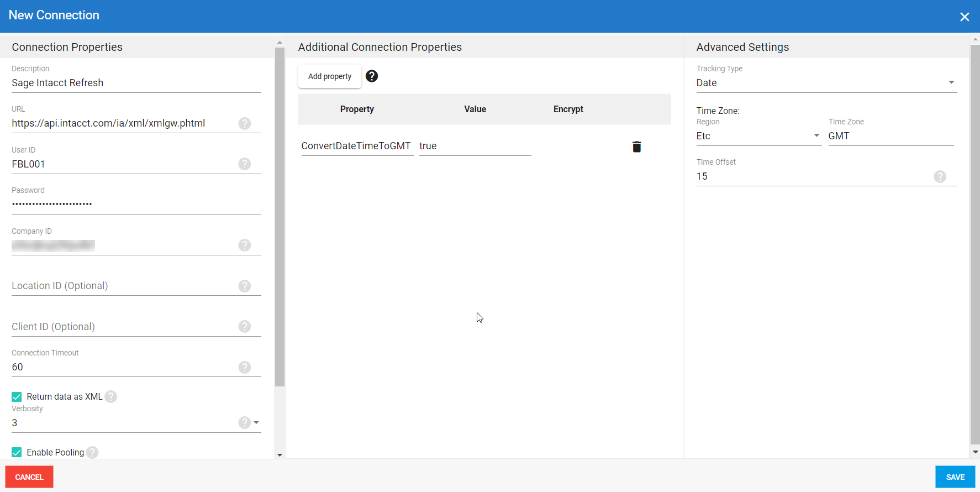This screenshot has width=980, height=492.
Task: Expand the Region dropdown showing Etc
Action: (x=816, y=135)
